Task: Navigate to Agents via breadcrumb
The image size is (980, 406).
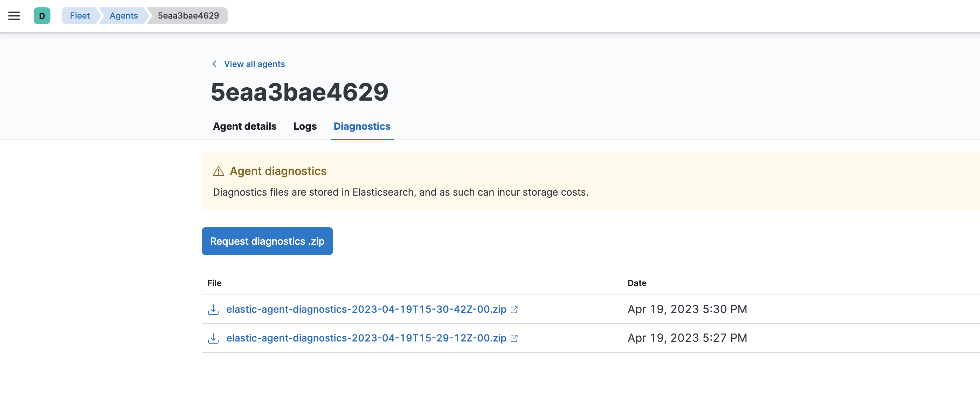Action: pos(124,16)
